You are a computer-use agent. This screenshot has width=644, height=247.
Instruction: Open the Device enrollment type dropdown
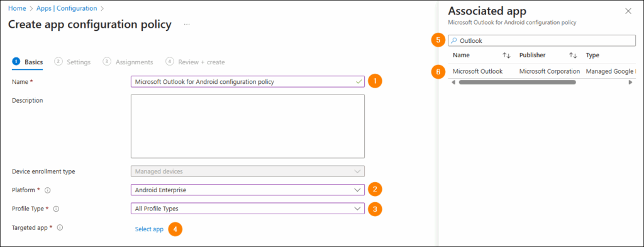point(248,171)
